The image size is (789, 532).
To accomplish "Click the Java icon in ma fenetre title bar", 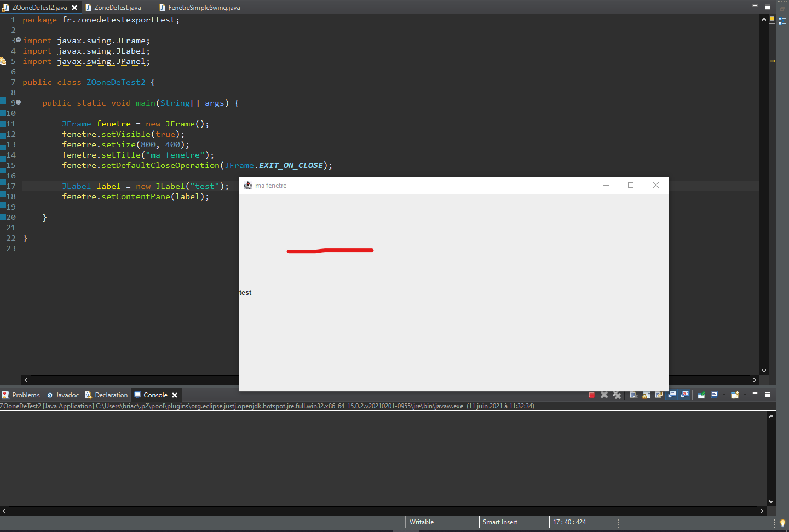I will point(248,185).
